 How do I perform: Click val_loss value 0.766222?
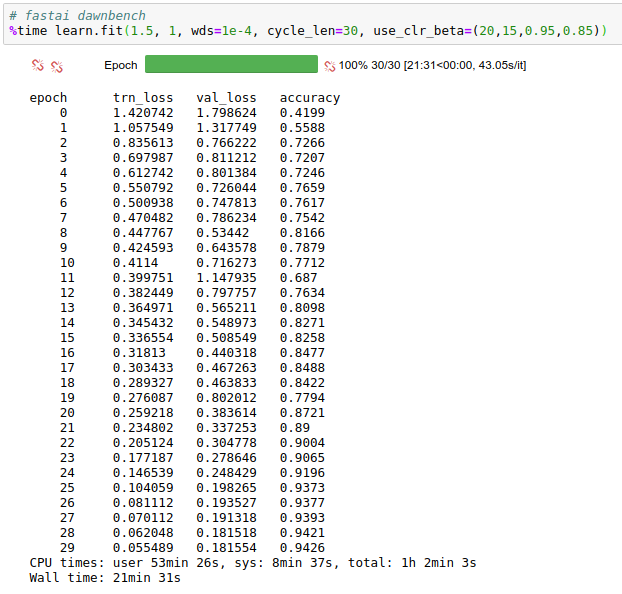point(226,143)
